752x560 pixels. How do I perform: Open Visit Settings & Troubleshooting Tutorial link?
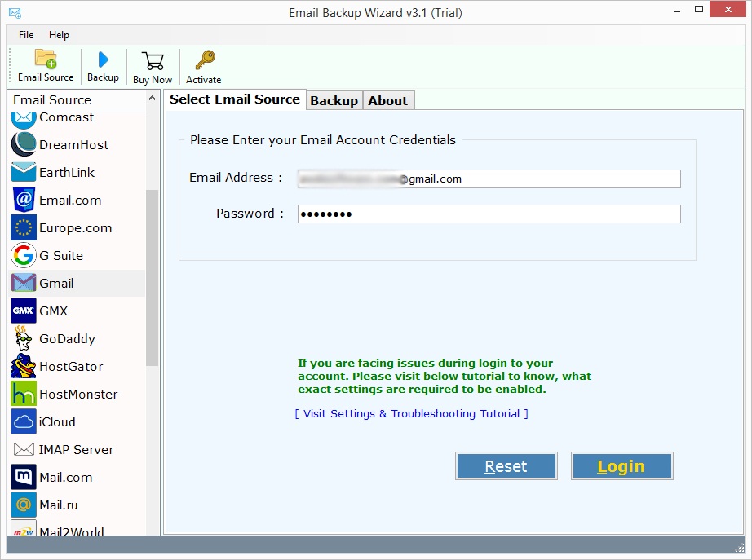412,414
